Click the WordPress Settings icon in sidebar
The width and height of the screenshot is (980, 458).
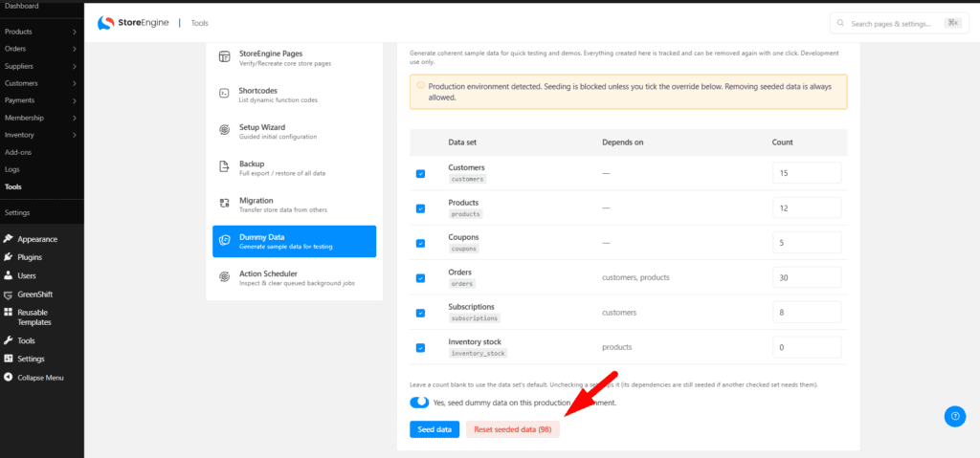coord(8,359)
